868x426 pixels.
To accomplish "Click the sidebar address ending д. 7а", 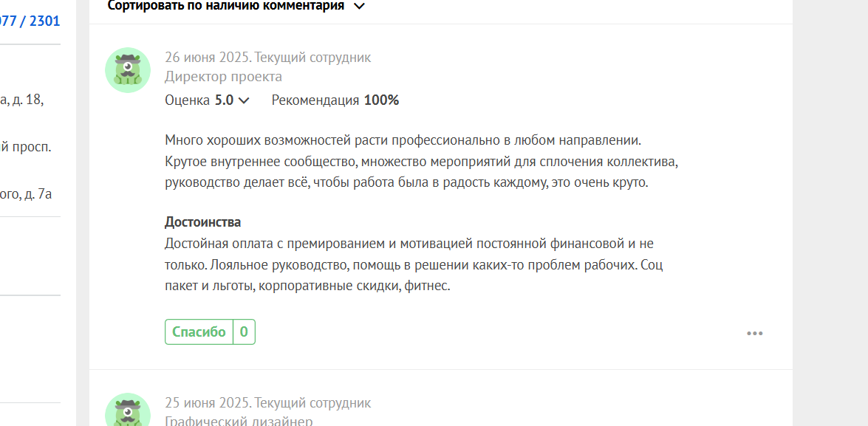I will pyautogui.click(x=26, y=195).
